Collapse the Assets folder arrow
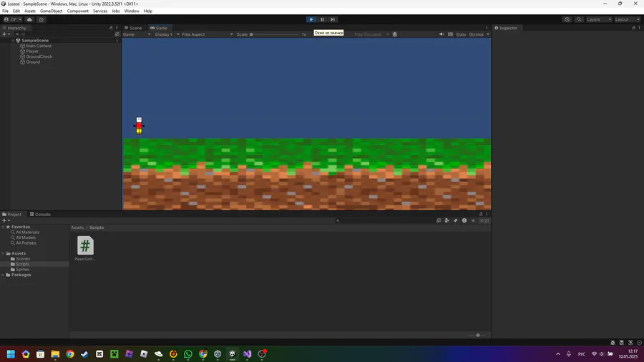The image size is (644, 362). coord(4,253)
